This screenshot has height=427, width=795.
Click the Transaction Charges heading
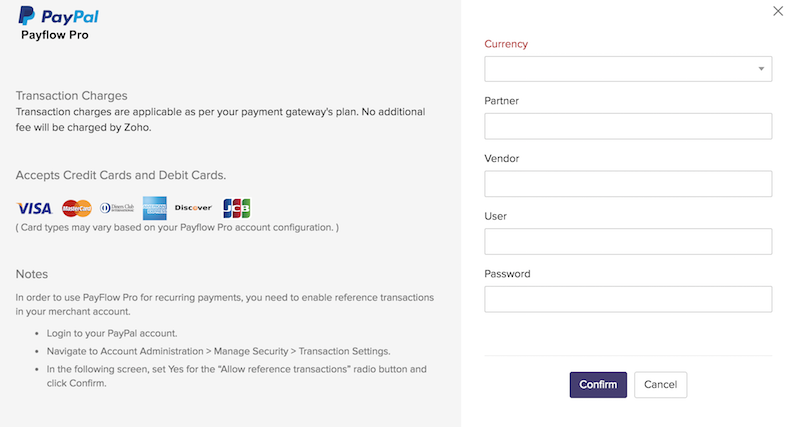click(71, 96)
